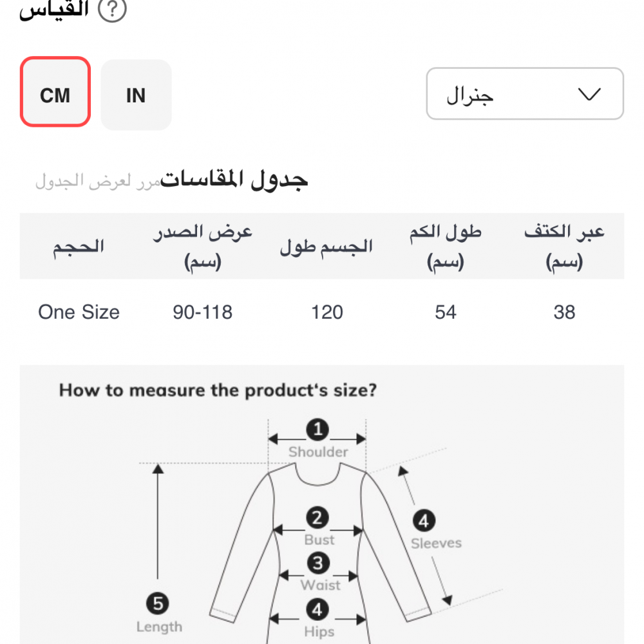
Task: Click the طول الكم column header
Action: (445, 247)
